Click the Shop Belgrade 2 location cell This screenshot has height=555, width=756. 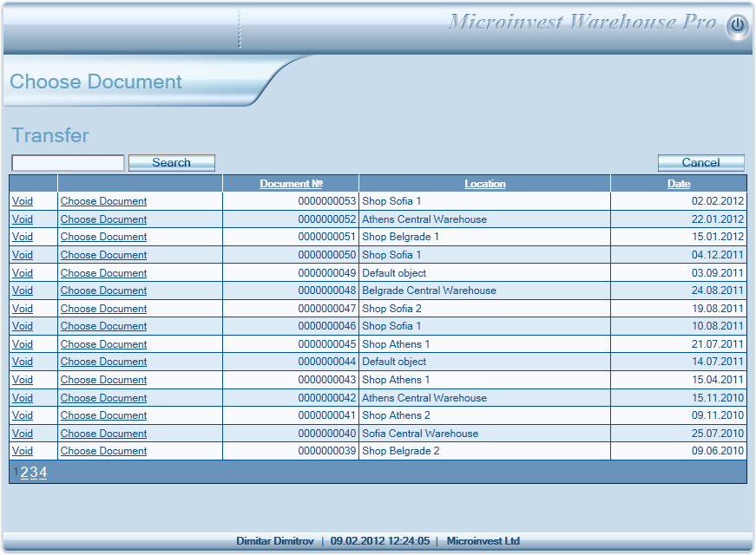(x=484, y=451)
